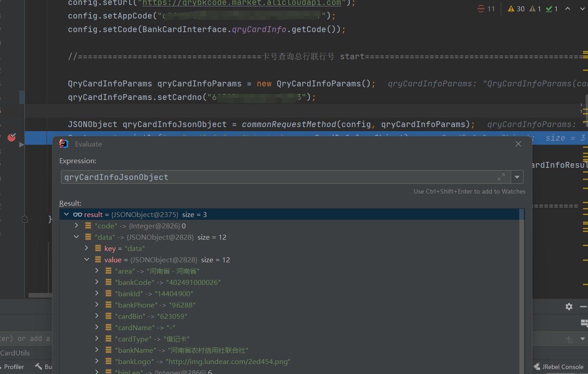Screen dimensions: 588x374
Task: Click the IntelliJ logo in the Evaluate dialog title
Action: [64, 144]
